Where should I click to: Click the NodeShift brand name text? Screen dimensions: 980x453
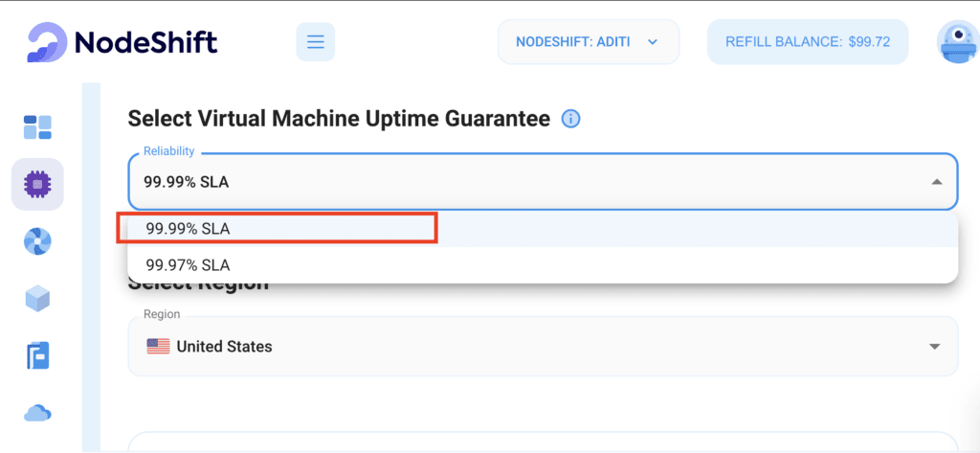click(145, 42)
